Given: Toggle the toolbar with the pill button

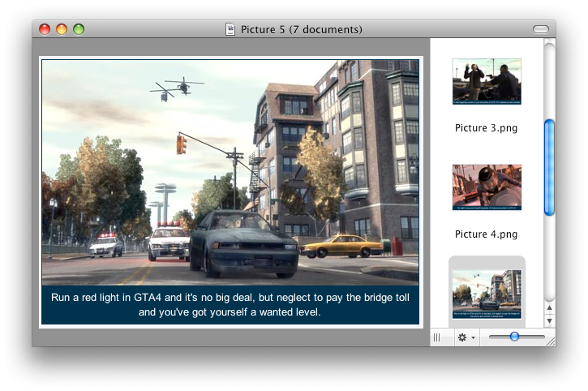Looking at the screenshot, I should point(541,29).
